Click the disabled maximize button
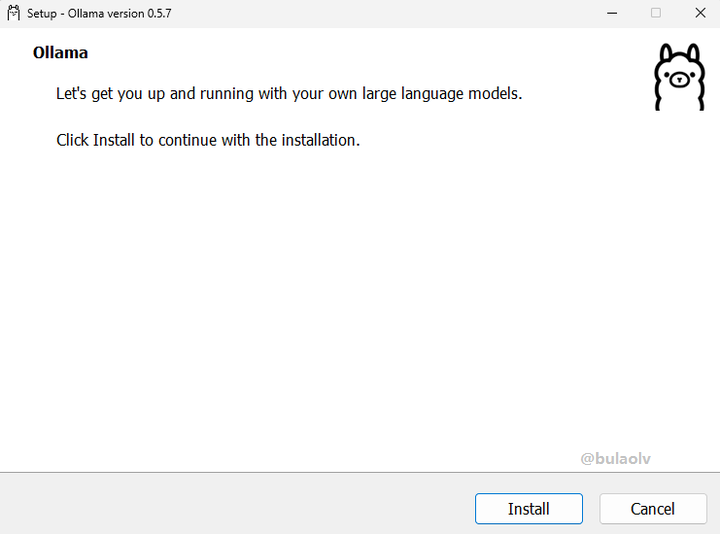This screenshot has width=724, height=534. [656, 13]
